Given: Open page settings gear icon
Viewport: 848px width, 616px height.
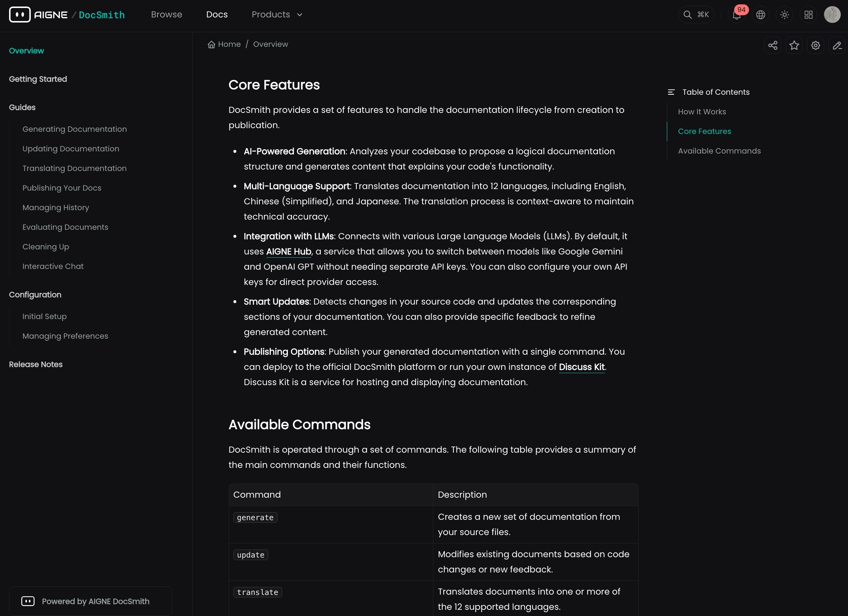Looking at the screenshot, I should click(x=815, y=46).
